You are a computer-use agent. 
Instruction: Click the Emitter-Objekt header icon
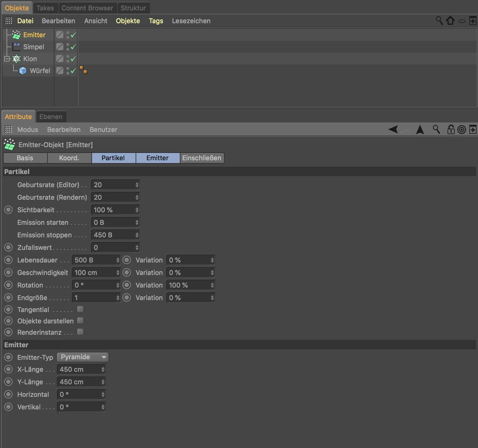tap(9, 145)
